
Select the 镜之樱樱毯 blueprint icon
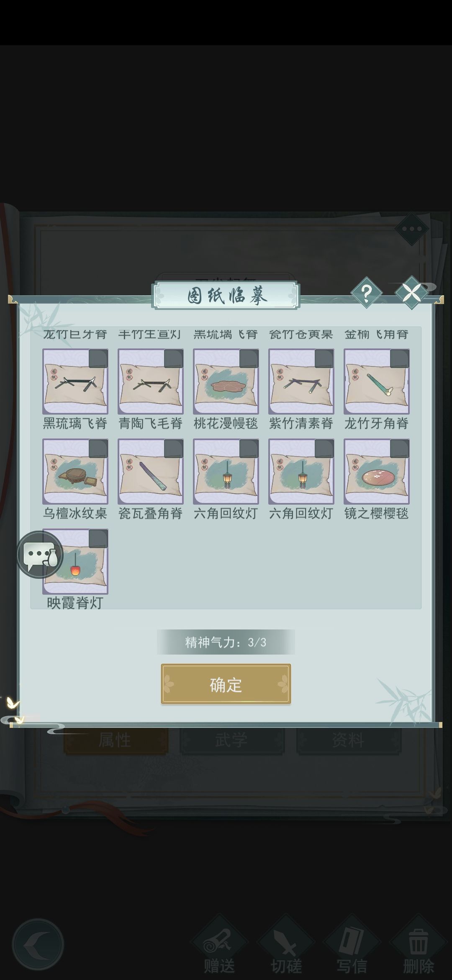[377, 471]
